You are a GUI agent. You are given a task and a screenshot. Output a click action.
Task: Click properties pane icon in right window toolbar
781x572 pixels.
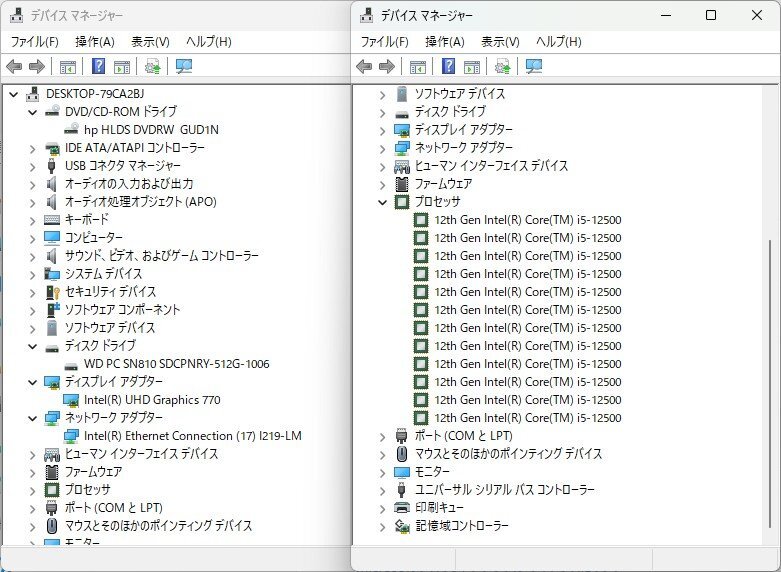coord(472,67)
